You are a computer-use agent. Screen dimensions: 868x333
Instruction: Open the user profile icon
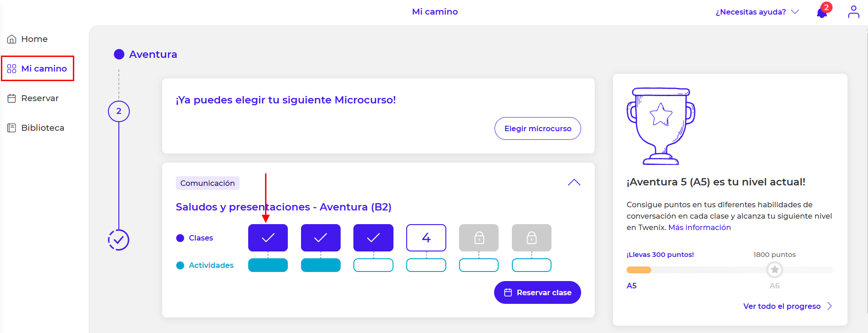[x=853, y=12]
